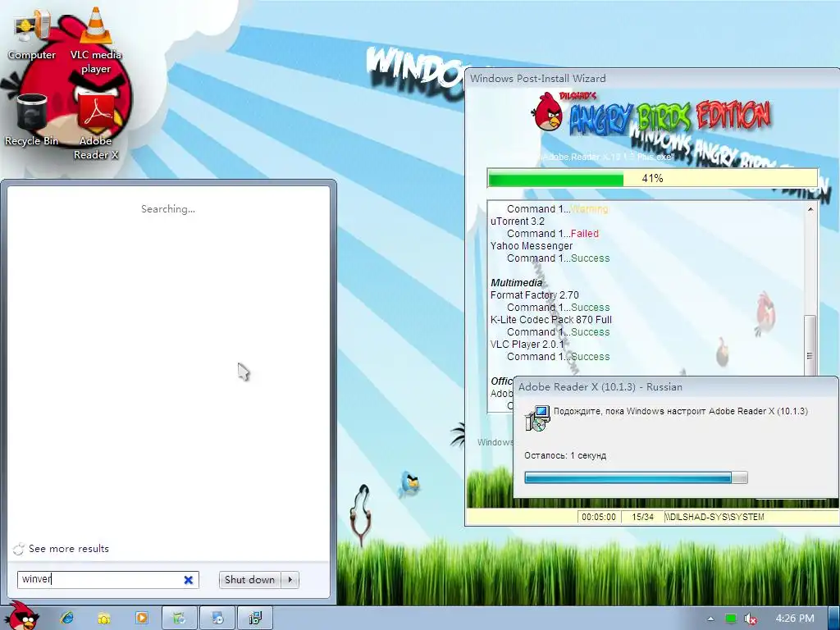The width and height of the screenshot is (840, 630).
Task: Launch Internet Explorer from the taskbar
Action: tap(67, 618)
